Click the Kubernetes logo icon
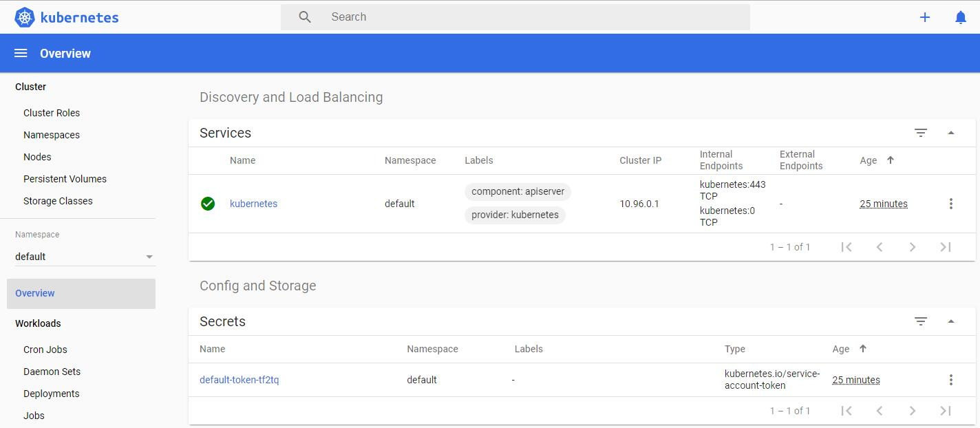This screenshot has height=428, width=980. pos(25,17)
